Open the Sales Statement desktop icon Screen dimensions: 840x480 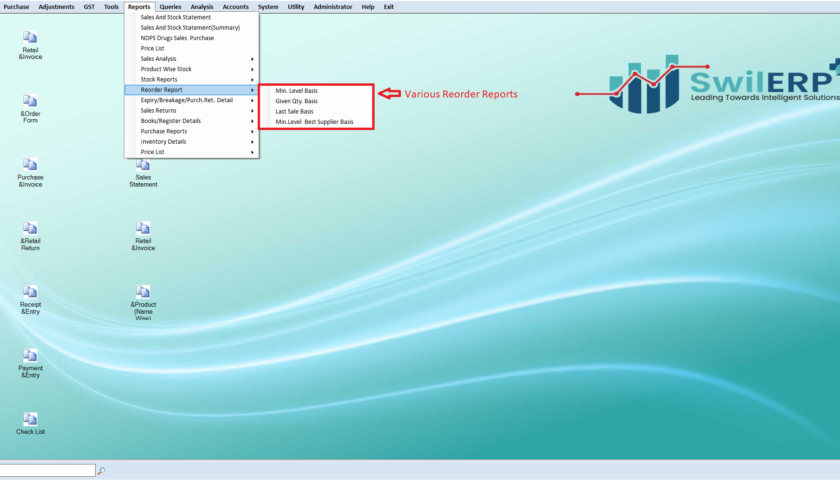tap(143, 172)
